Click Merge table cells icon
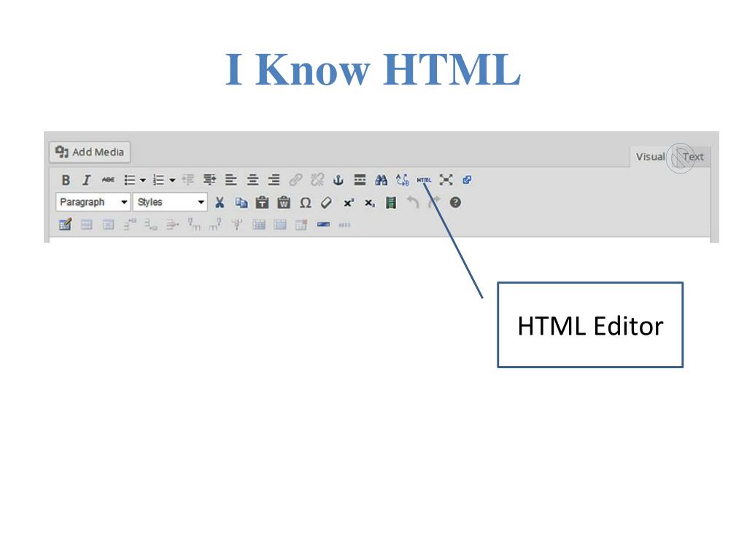The width and height of the screenshot is (747, 560). point(280,225)
